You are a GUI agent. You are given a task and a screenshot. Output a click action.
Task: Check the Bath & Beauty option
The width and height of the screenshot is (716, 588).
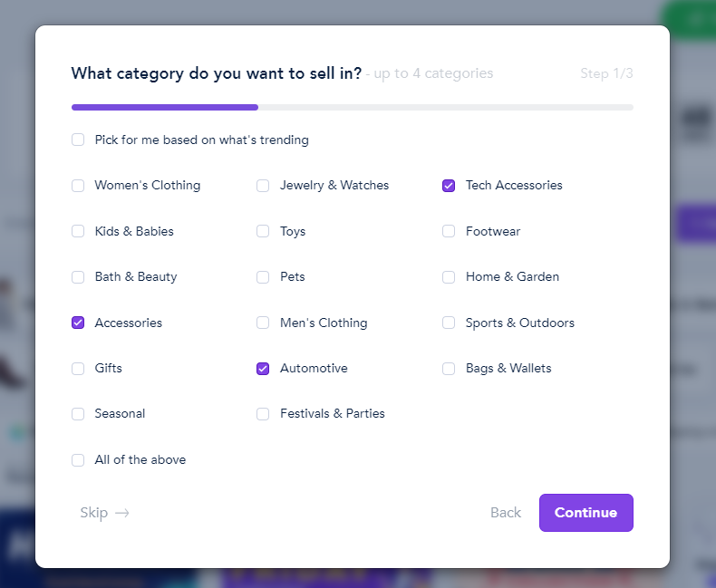(78, 277)
